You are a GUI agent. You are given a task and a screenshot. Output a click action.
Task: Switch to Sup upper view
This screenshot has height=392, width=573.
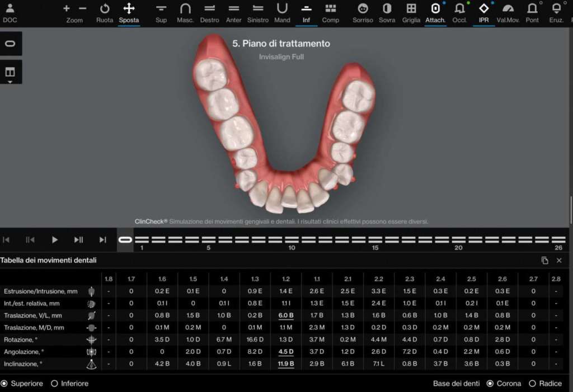point(161,13)
